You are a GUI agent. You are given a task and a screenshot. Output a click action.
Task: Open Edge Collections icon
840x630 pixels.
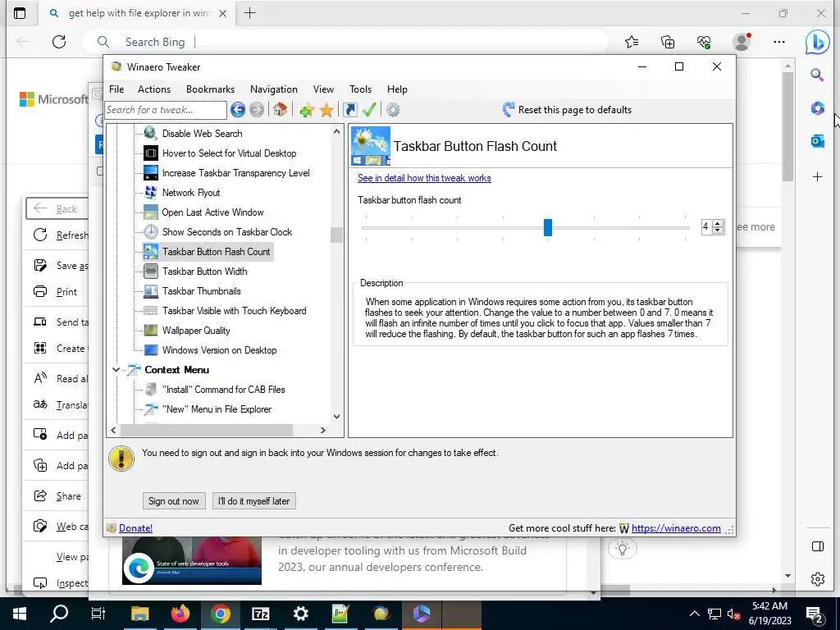coord(668,42)
